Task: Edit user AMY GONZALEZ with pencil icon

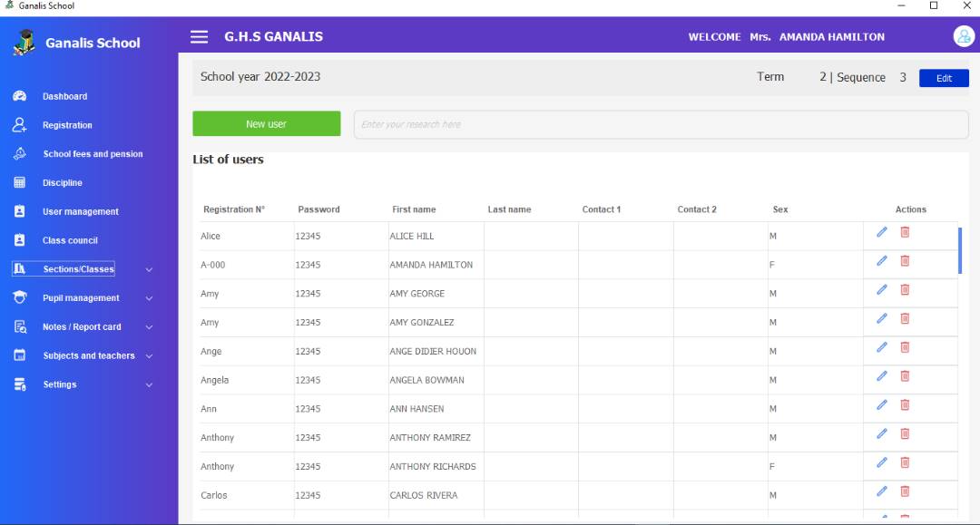Action: [x=882, y=318]
